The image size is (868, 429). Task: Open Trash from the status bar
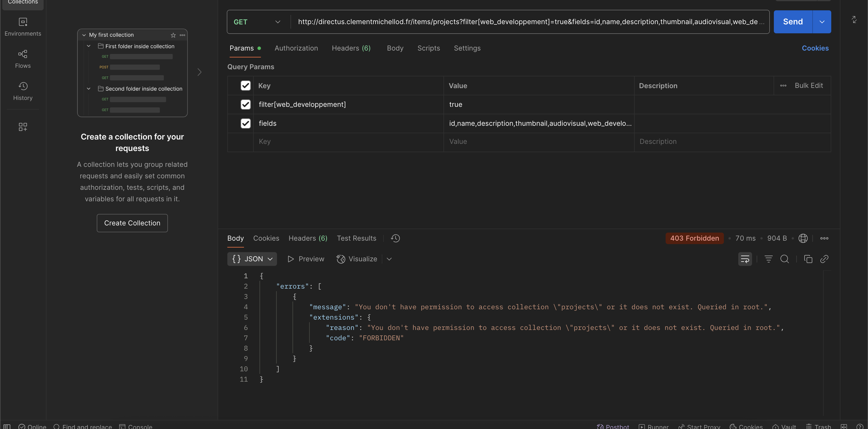pos(818,426)
